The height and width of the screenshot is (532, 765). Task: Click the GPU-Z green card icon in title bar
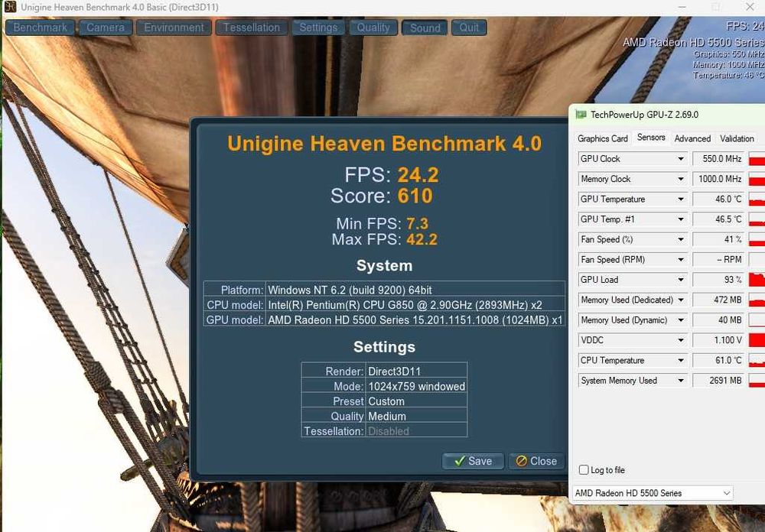tap(581, 115)
